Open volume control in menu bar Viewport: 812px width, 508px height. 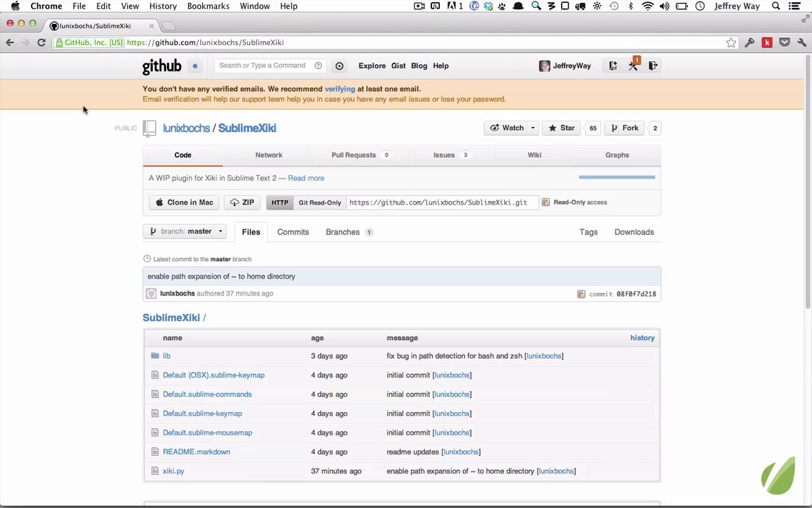[665, 6]
